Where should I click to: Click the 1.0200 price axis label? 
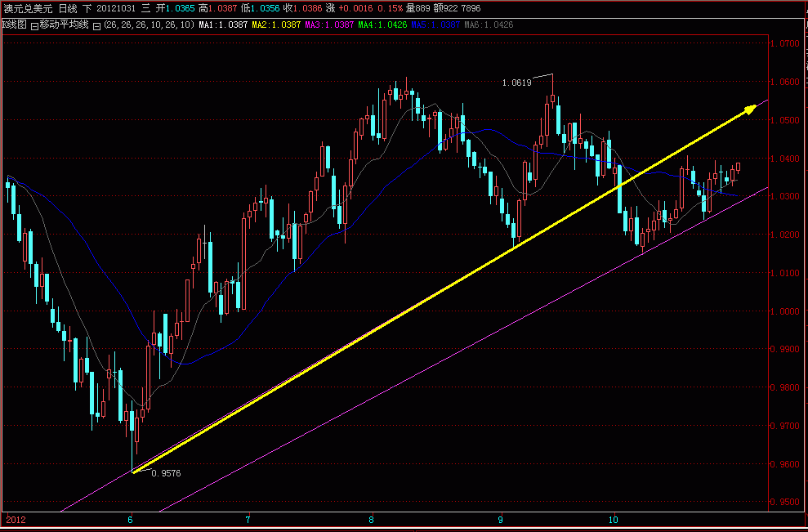[784, 235]
